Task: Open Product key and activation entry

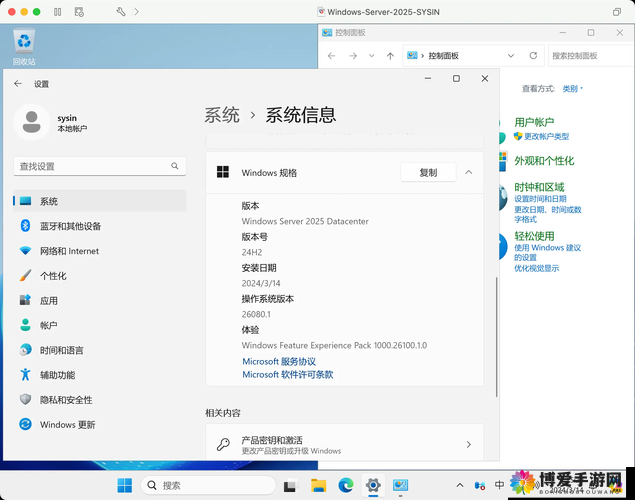Action: (x=345, y=444)
